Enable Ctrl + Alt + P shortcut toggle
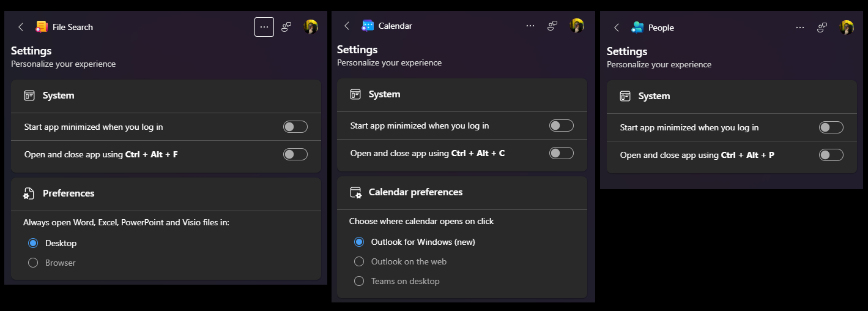This screenshot has width=868, height=311. [831, 155]
